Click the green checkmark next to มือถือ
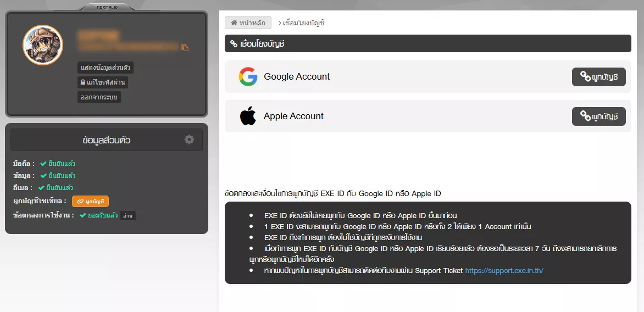 [43, 164]
